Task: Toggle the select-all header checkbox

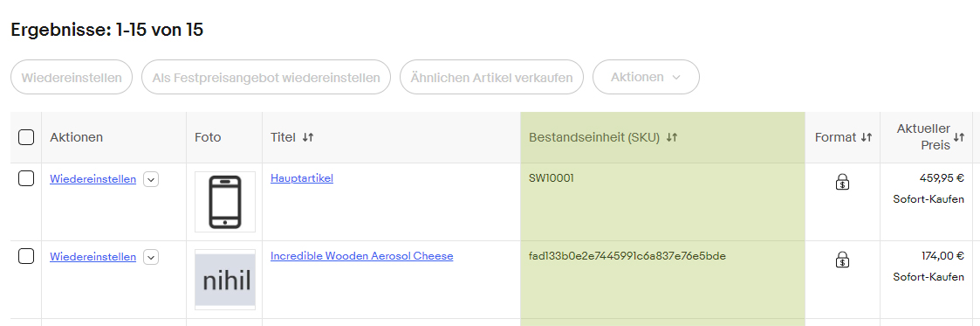Action: [x=26, y=137]
